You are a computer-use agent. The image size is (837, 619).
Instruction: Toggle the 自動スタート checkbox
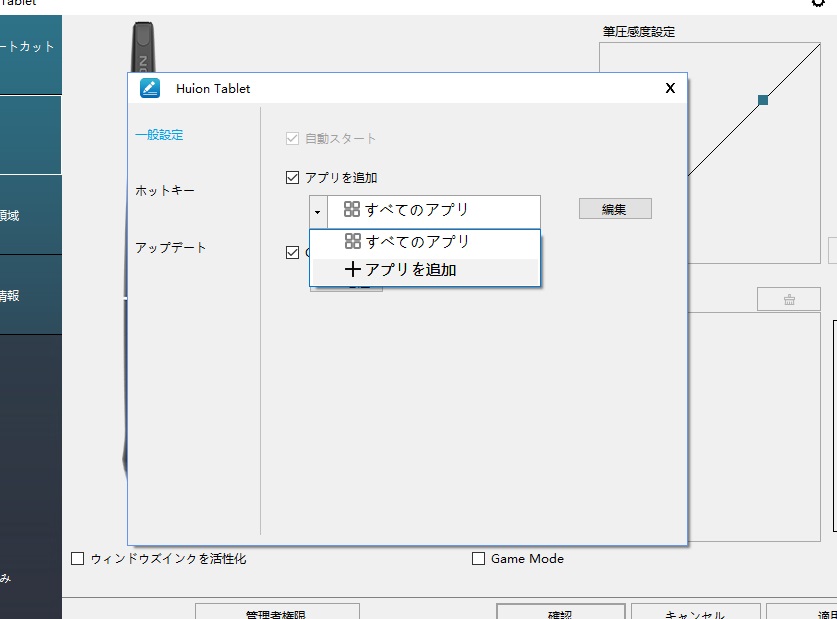pos(292,139)
